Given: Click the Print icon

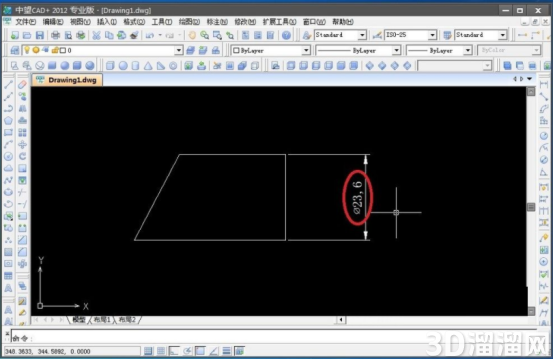Looking at the screenshot, I should tap(55, 35).
